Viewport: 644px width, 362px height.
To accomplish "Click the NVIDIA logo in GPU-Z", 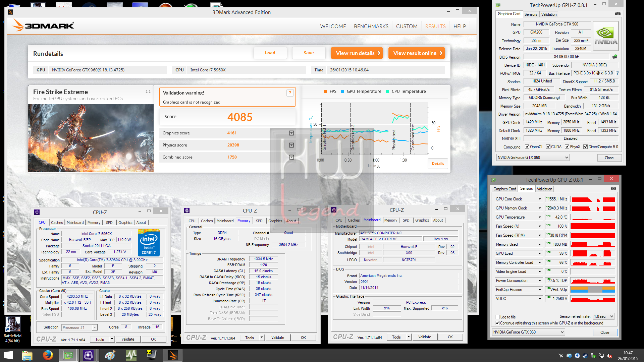I will [606, 36].
